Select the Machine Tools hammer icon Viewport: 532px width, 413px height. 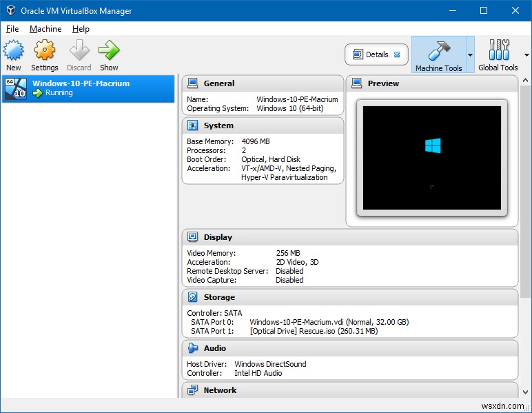click(x=439, y=50)
